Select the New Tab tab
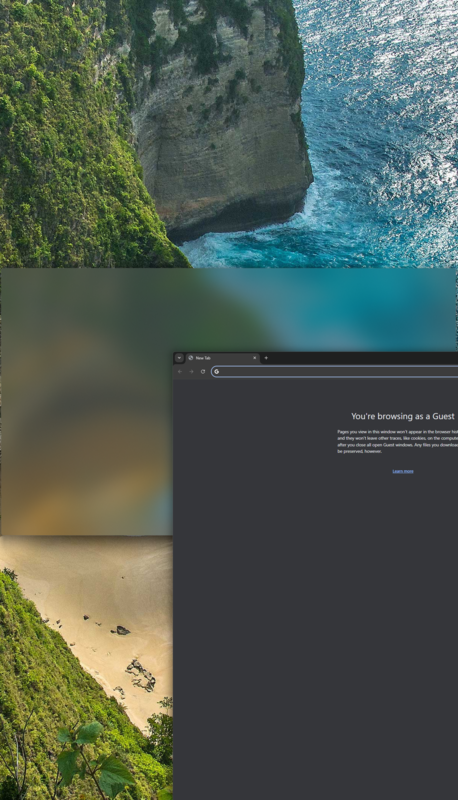 pyautogui.click(x=223, y=358)
